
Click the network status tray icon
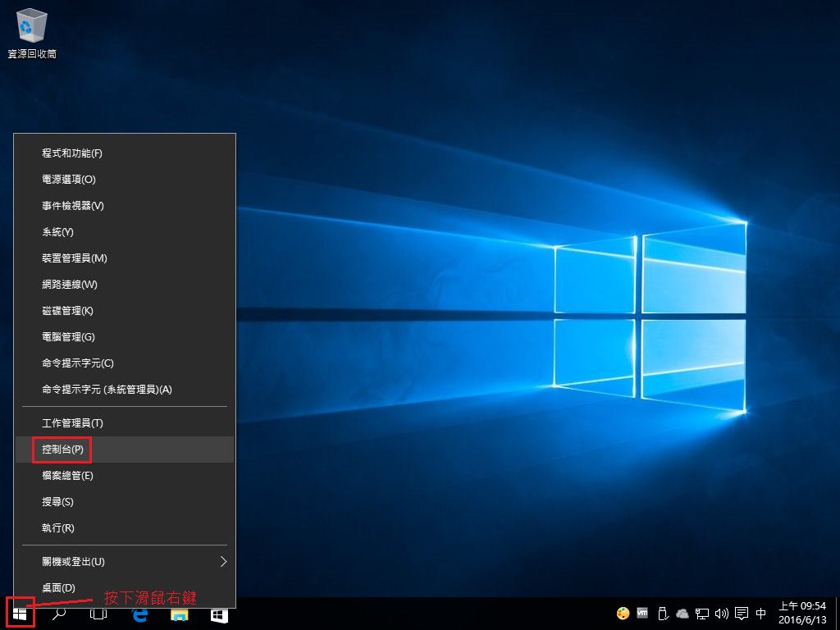702,613
